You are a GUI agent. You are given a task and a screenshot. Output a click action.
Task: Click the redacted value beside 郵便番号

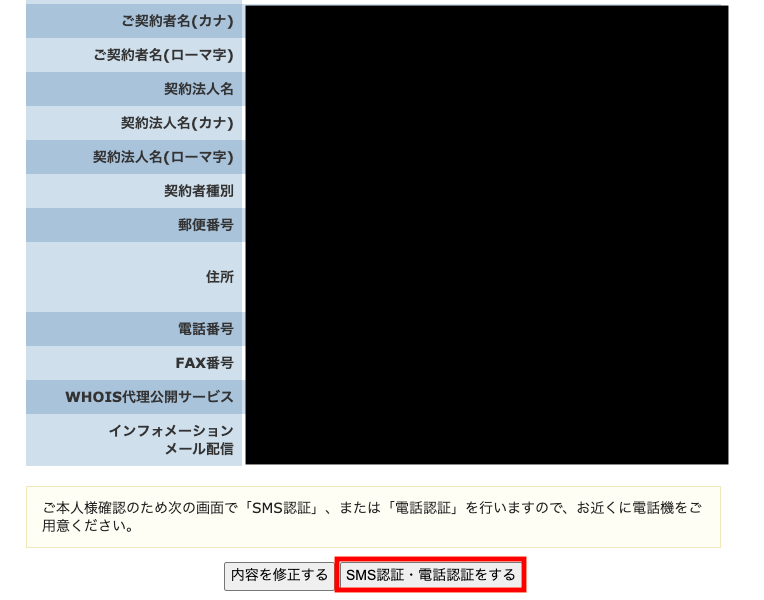[486, 225]
